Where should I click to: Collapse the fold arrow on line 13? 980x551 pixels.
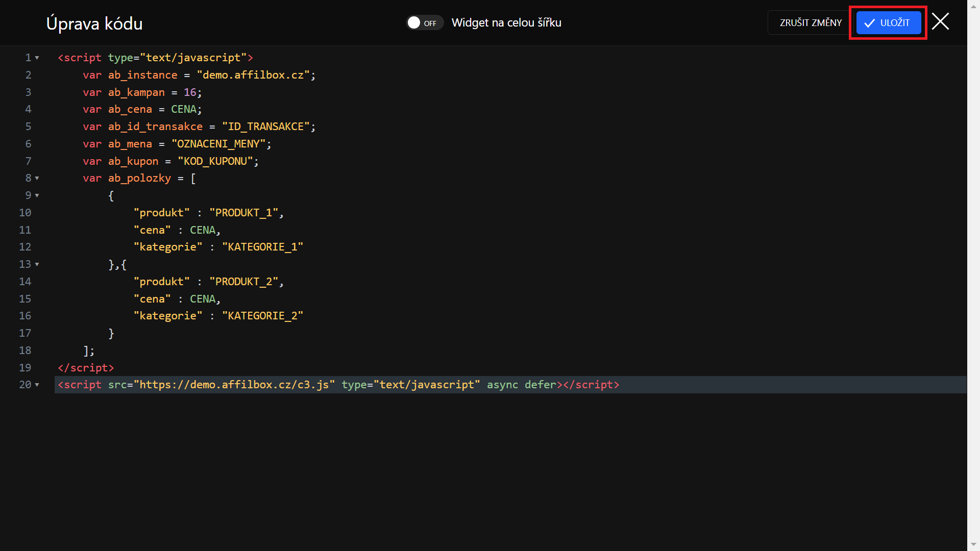point(37,265)
